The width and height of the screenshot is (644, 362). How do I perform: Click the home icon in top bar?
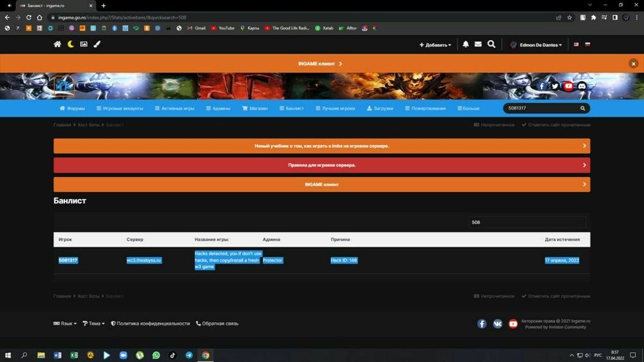(x=57, y=44)
